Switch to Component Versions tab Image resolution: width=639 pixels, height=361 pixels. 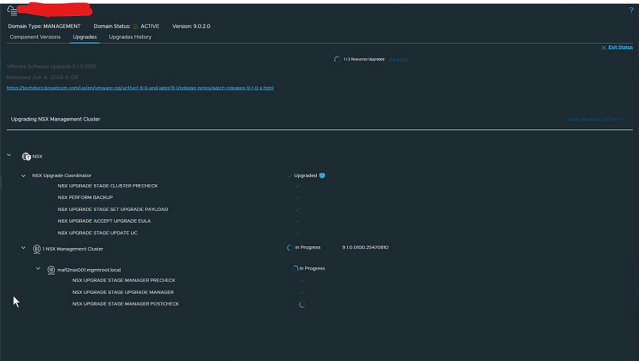coord(35,37)
